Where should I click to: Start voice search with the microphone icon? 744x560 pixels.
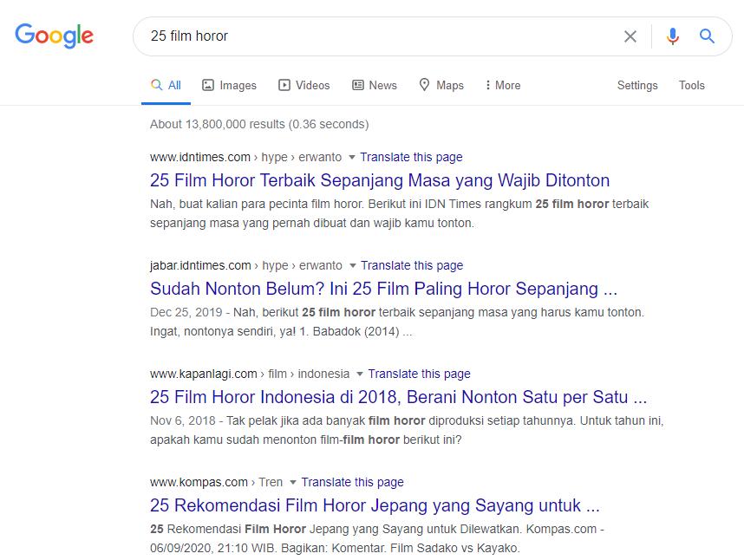(x=672, y=36)
